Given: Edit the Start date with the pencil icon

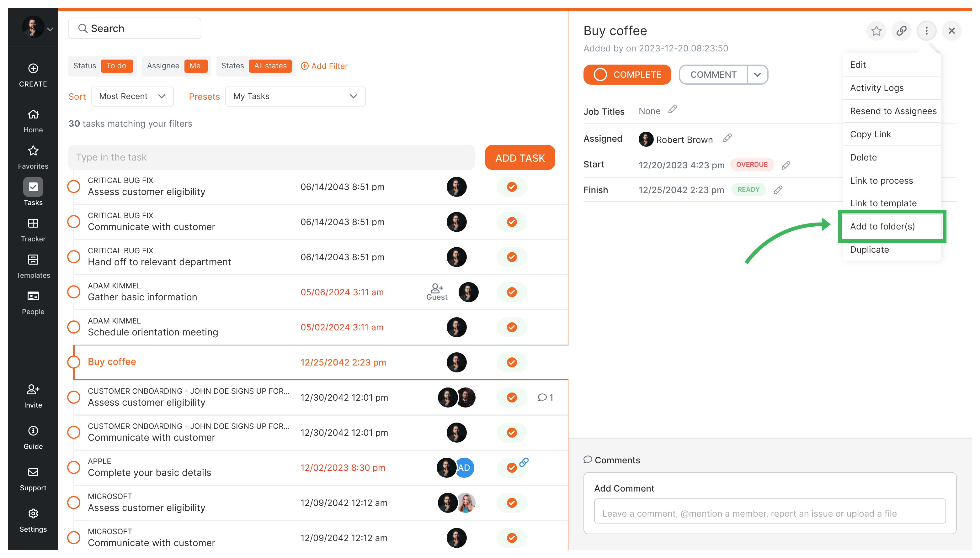Looking at the screenshot, I should pyautogui.click(x=786, y=165).
